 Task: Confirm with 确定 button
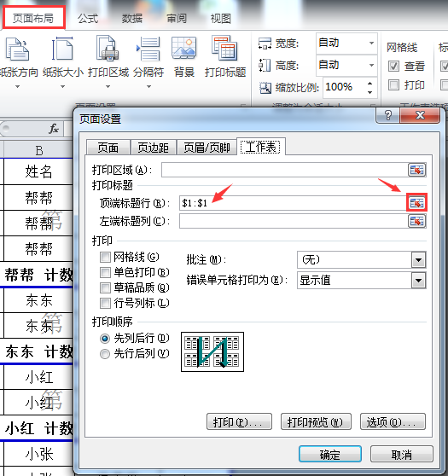point(330,454)
